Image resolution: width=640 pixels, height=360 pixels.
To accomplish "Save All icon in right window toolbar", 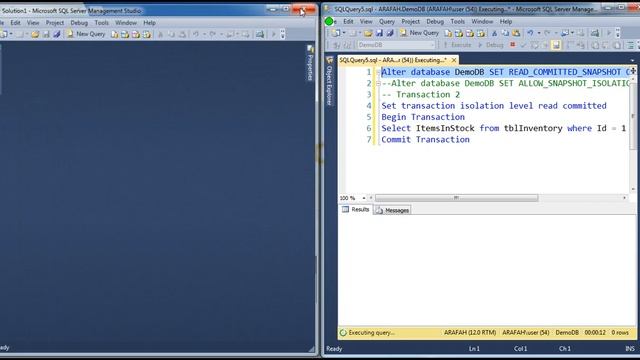I will pos(390,33).
